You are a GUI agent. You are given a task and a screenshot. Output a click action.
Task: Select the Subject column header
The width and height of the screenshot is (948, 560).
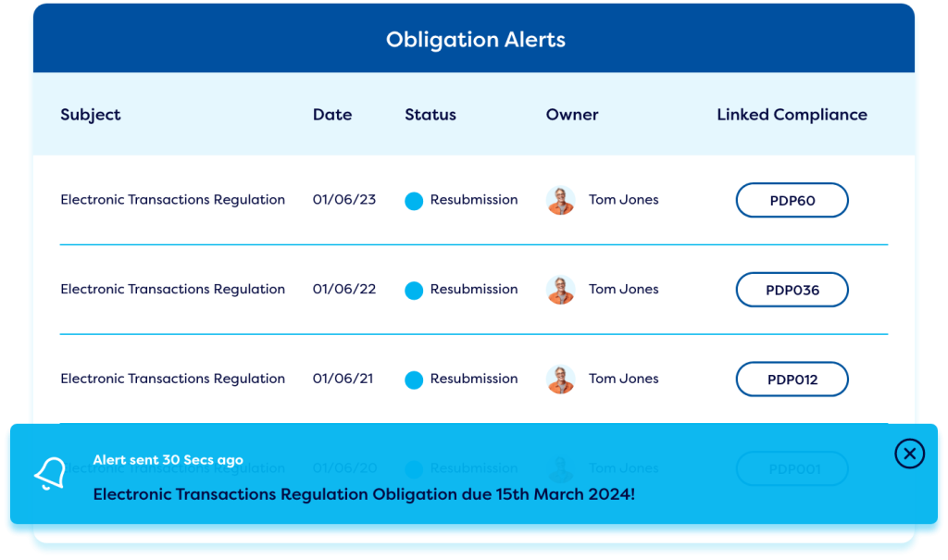(90, 115)
